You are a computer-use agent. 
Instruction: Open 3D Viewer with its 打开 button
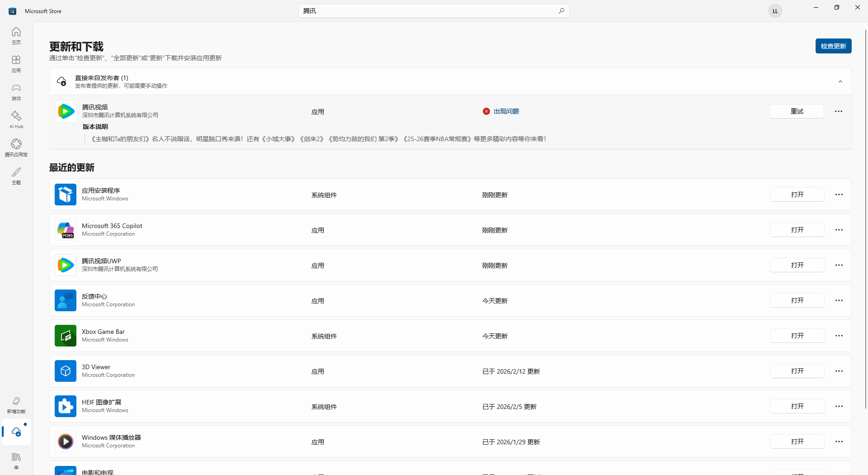(797, 371)
